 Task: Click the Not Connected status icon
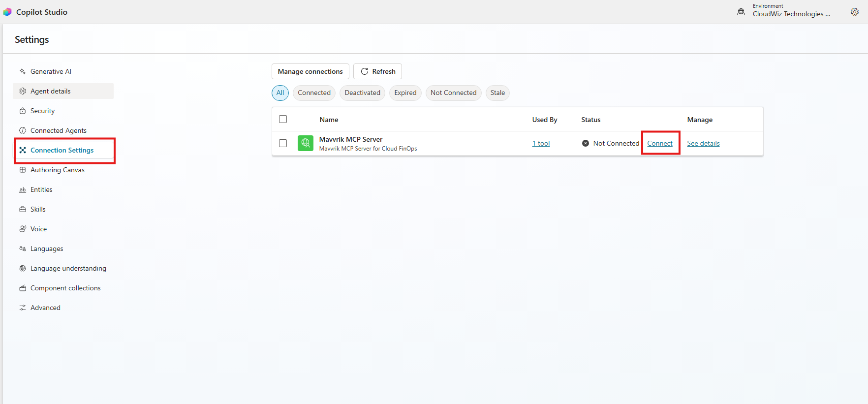[x=586, y=143]
